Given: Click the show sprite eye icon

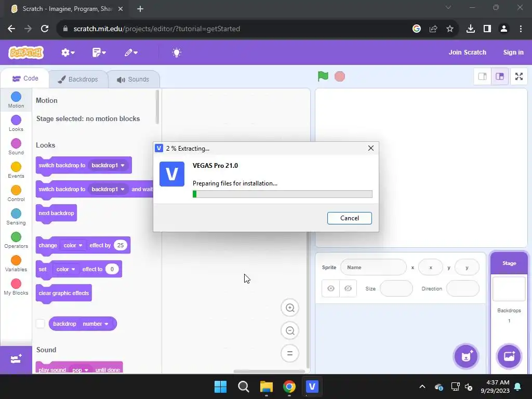Looking at the screenshot, I should tap(331, 288).
